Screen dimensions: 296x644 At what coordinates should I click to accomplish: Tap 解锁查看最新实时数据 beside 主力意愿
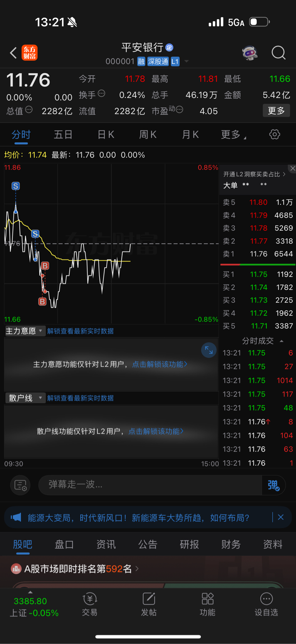(80, 331)
